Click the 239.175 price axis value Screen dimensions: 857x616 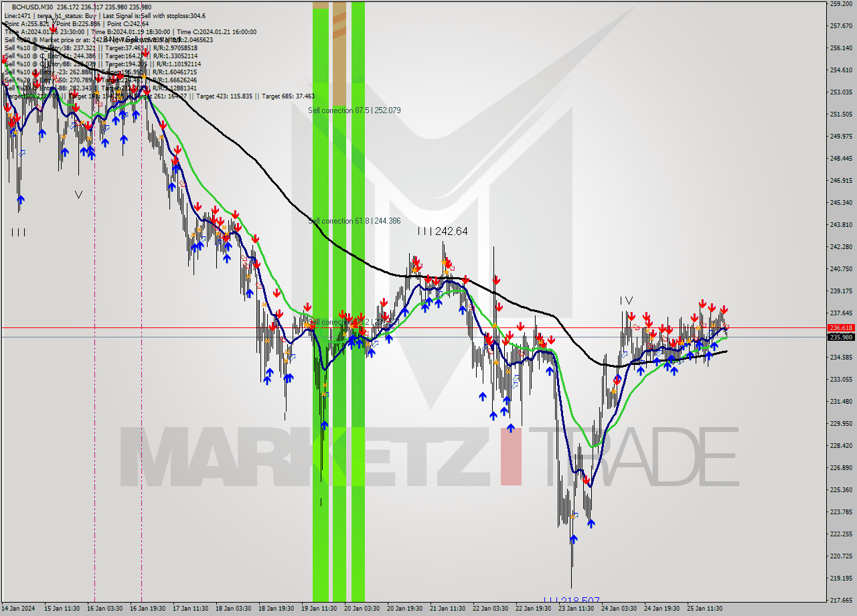[841, 291]
